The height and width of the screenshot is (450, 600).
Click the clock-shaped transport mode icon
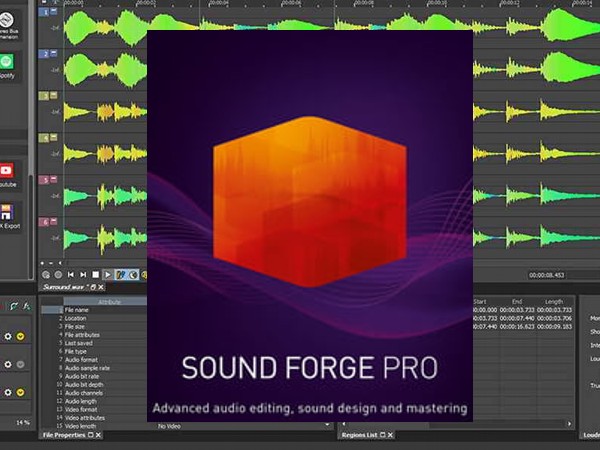[133, 275]
